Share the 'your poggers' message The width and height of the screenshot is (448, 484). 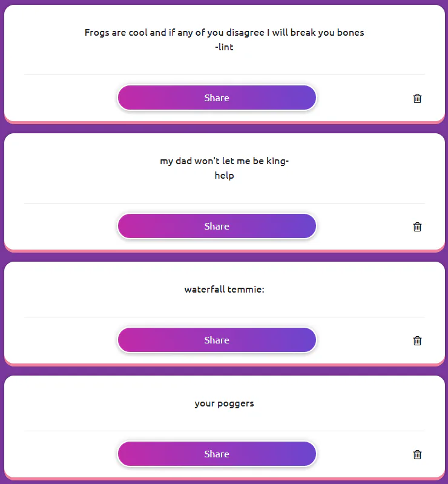(217, 454)
